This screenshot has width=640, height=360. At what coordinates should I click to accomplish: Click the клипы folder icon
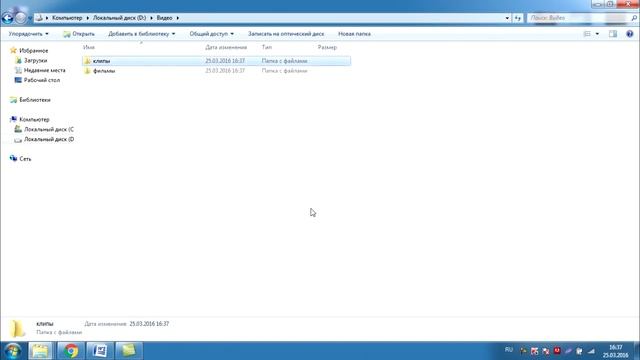click(87, 61)
